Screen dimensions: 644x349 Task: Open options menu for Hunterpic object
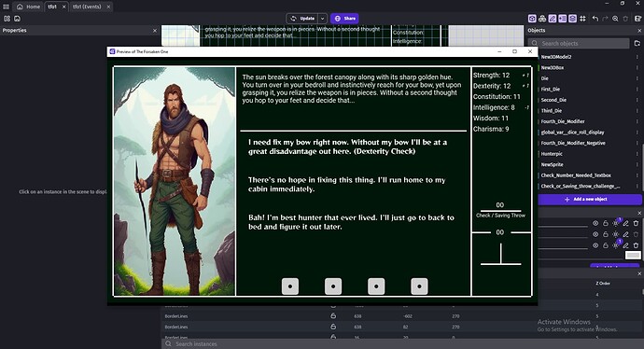pyautogui.click(x=637, y=154)
